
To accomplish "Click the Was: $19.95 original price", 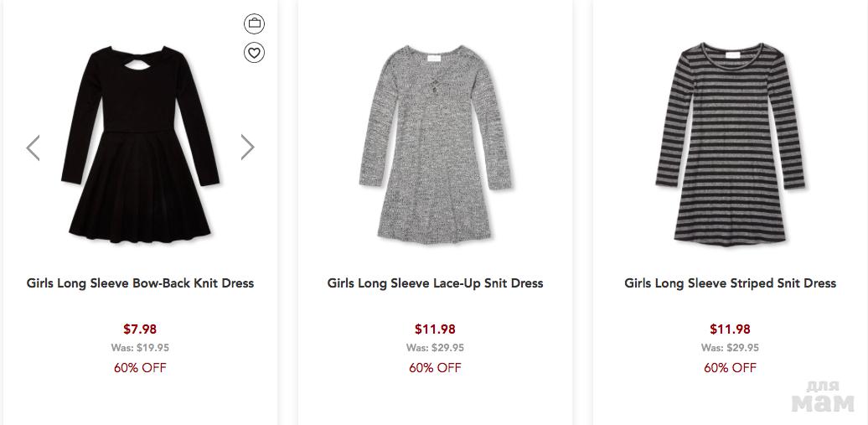I will pos(140,348).
